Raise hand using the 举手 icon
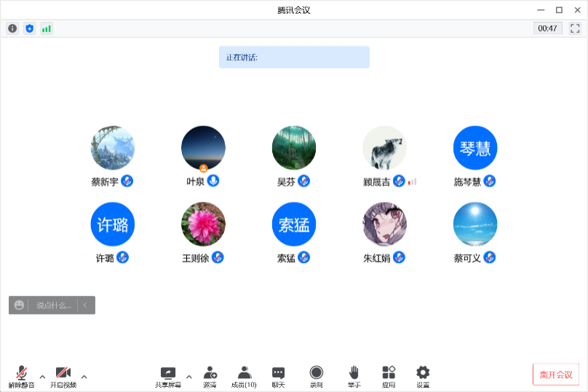Viewport: 588px width, 392px height. pyautogui.click(x=354, y=376)
